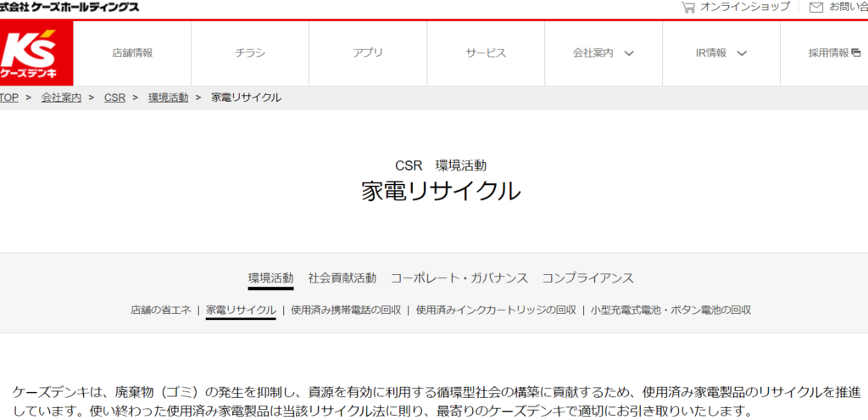Click 会社案内 in the breadcrumb
The width and height of the screenshot is (868, 420).
point(61,98)
